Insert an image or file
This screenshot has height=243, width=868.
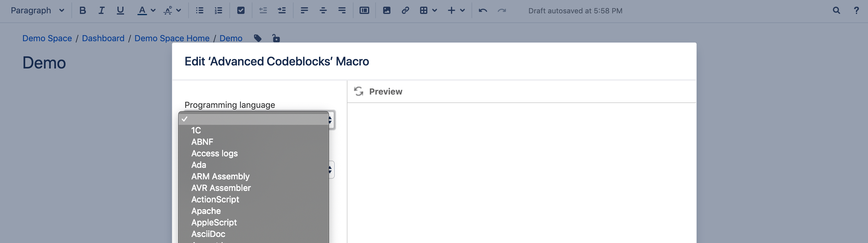point(386,11)
